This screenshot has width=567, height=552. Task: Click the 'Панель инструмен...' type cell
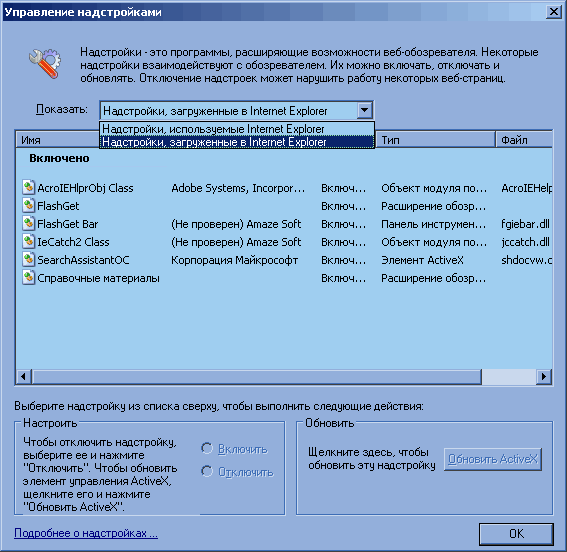434,224
